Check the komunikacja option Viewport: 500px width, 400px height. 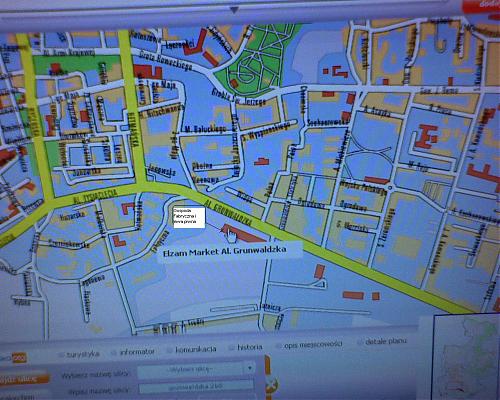170,350
